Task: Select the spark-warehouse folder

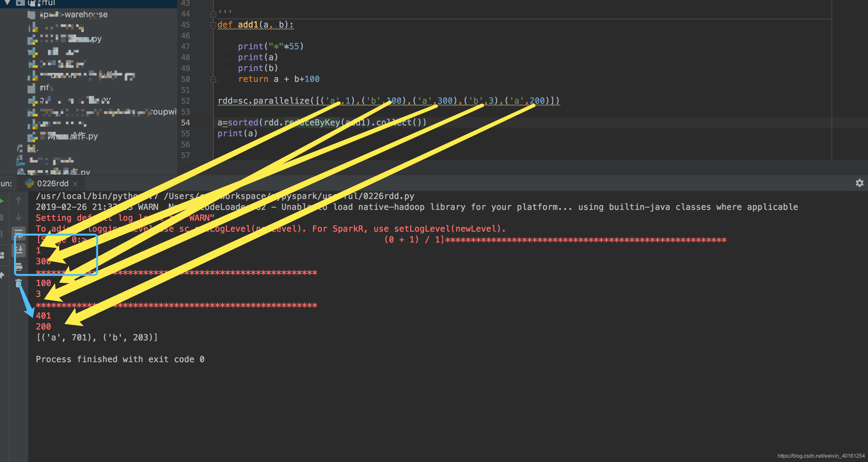Action: [x=67, y=14]
